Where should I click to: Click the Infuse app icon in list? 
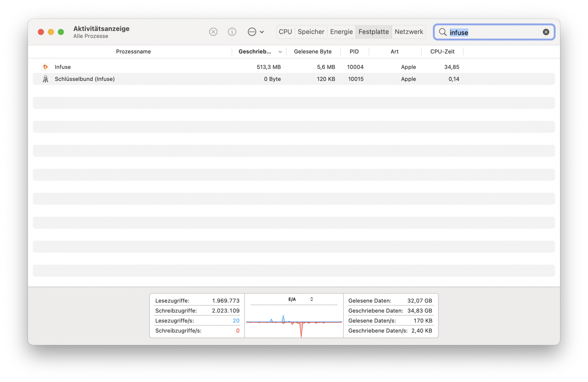[x=45, y=67]
